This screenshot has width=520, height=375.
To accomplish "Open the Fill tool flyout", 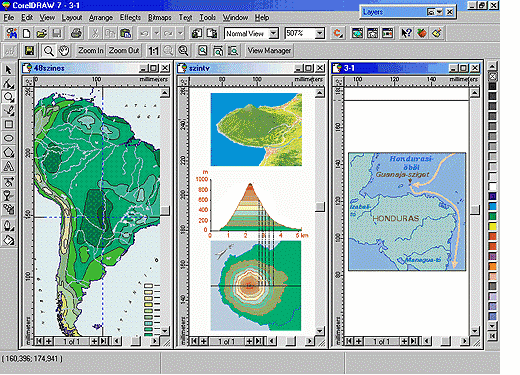I will coord(8,240).
